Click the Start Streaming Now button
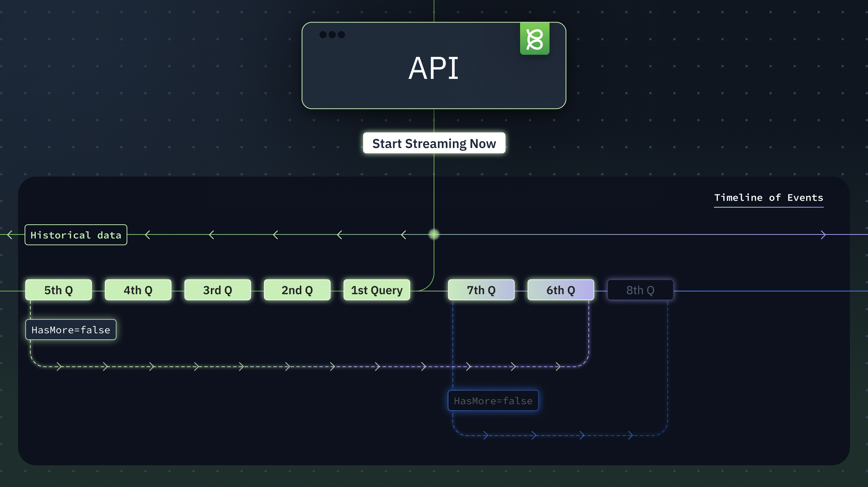The image size is (868, 487). [434, 143]
